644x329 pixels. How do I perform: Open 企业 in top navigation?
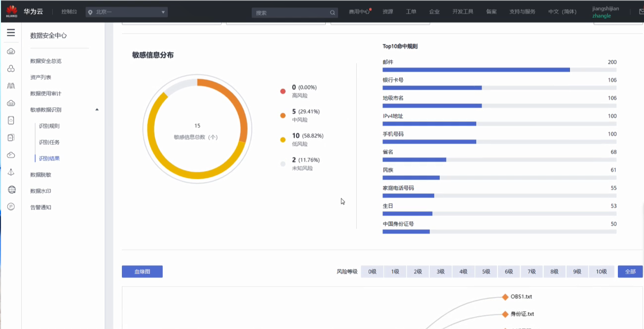pos(434,12)
